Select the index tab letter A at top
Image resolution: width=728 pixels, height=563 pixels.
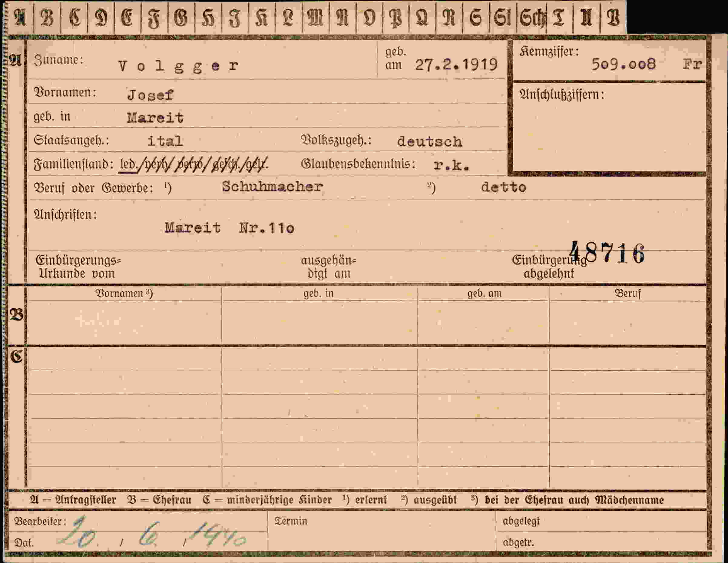click(x=20, y=17)
